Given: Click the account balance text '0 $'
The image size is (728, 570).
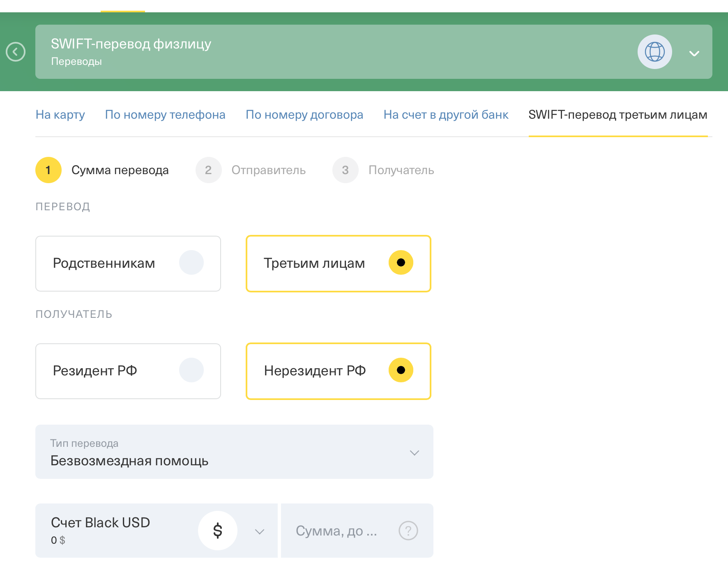Looking at the screenshot, I should 58,540.
